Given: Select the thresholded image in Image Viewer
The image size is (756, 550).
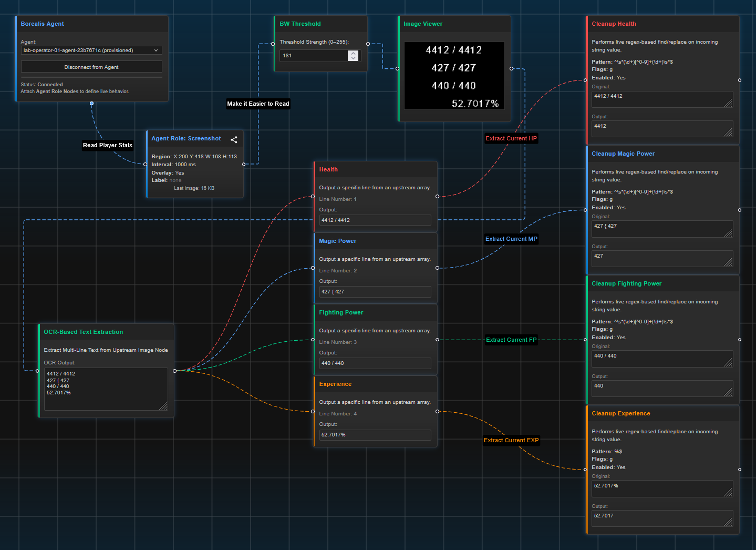Looking at the screenshot, I should tap(454, 76).
